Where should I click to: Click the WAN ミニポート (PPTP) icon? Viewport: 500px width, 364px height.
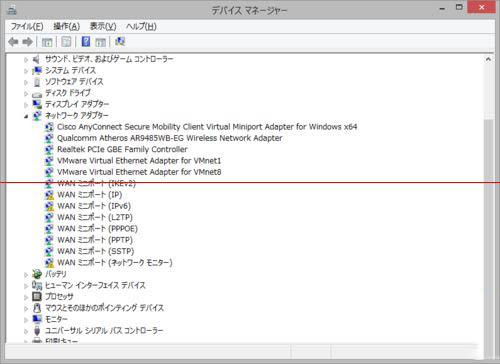pos(49,240)
